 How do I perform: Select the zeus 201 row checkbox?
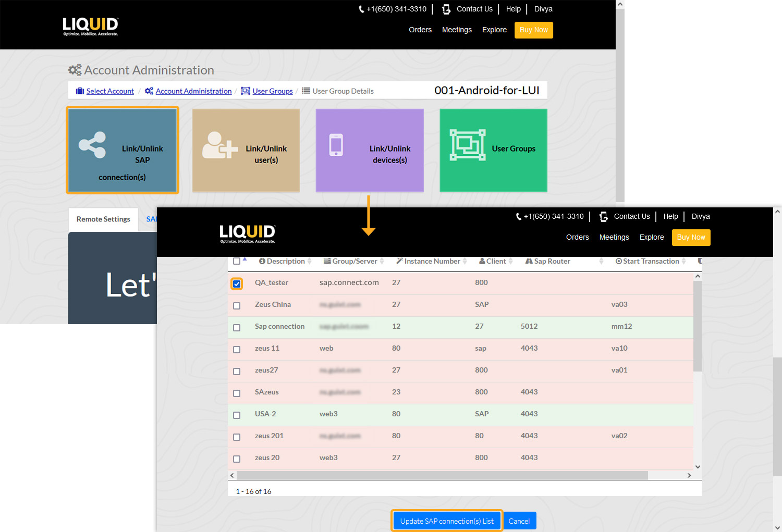(237, 437)
